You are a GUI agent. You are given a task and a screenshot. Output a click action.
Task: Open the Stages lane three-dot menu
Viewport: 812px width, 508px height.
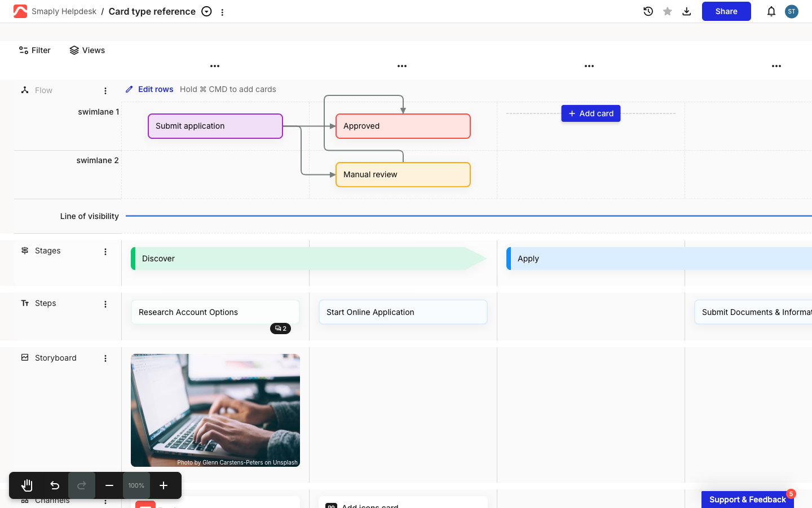[x=105, y=252]
